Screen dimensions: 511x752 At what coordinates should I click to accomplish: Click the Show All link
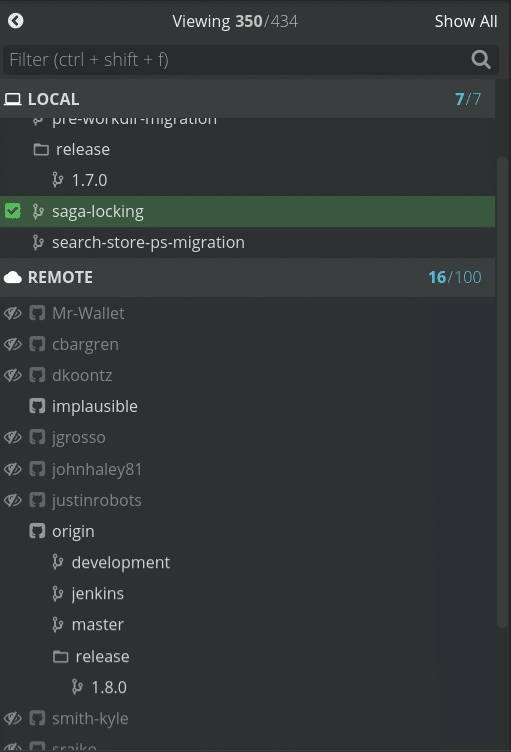(x=465, y=21)
